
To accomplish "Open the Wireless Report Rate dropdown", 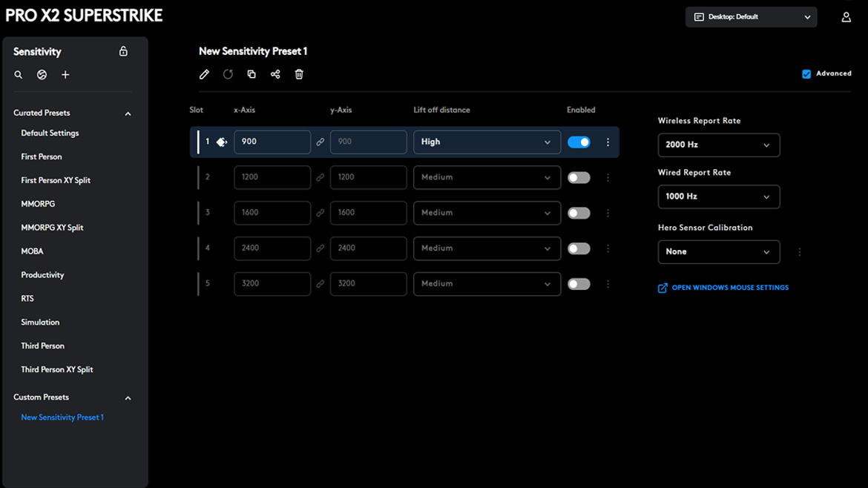I will pos(718,145).
